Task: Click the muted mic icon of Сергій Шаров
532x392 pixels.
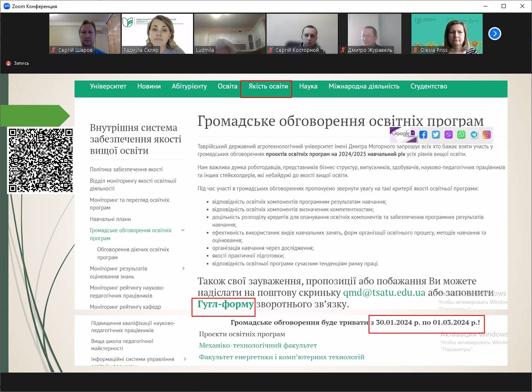Action: click(53, 50)
